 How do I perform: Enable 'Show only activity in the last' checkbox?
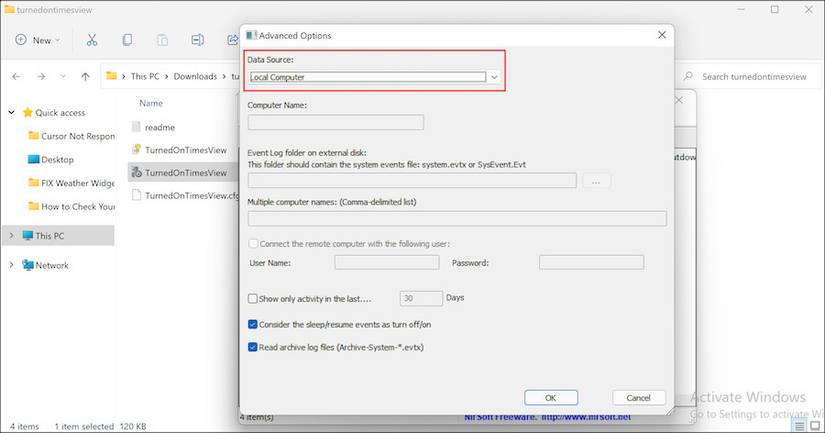(x=253, y=299)
